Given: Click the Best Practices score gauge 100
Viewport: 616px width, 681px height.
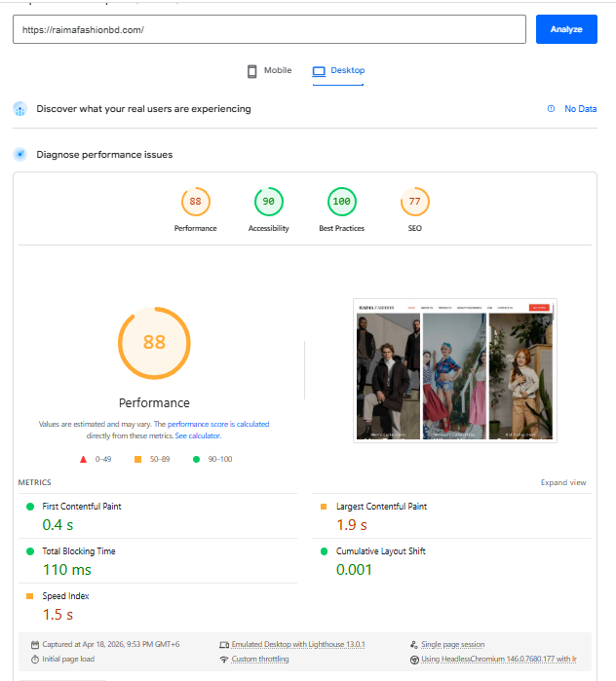Looking at the screenshot, I should [341, 202].
